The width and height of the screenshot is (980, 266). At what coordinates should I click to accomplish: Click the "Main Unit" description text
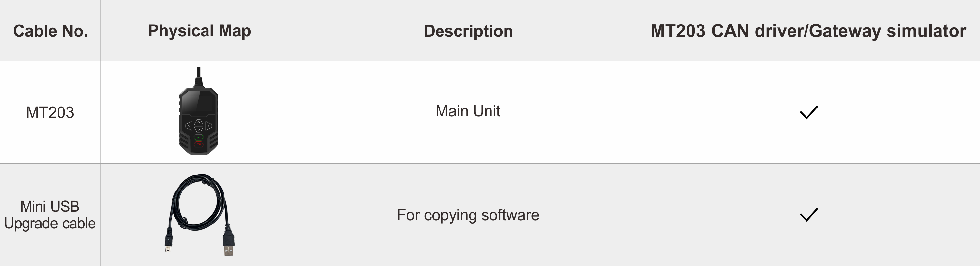468,111
